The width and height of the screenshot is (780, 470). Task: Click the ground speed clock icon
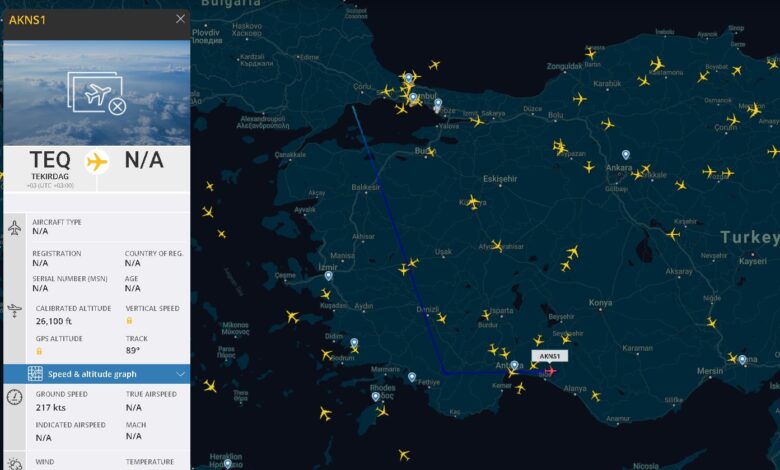click(14, 397)
